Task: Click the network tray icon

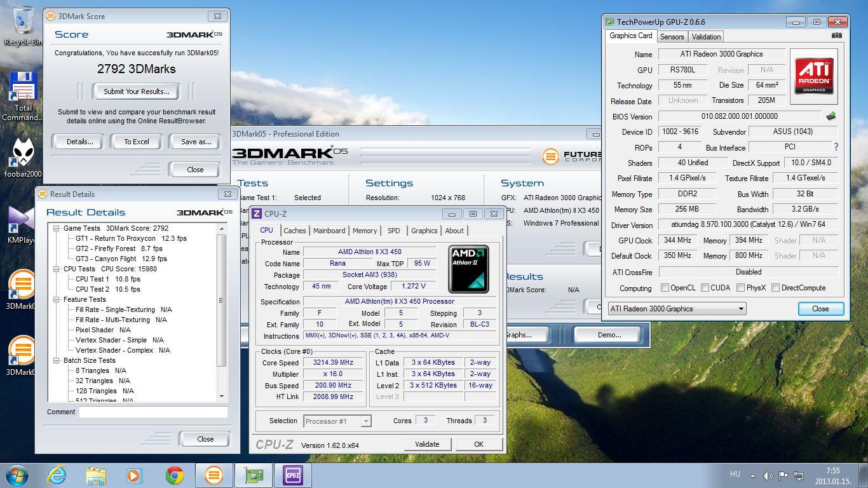Action: [x=797, y=475]
